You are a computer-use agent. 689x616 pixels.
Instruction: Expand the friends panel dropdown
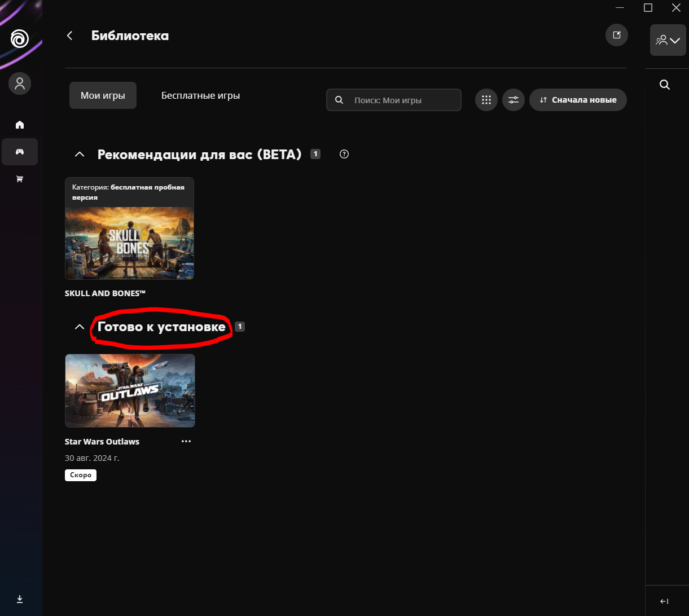point(668,40)
